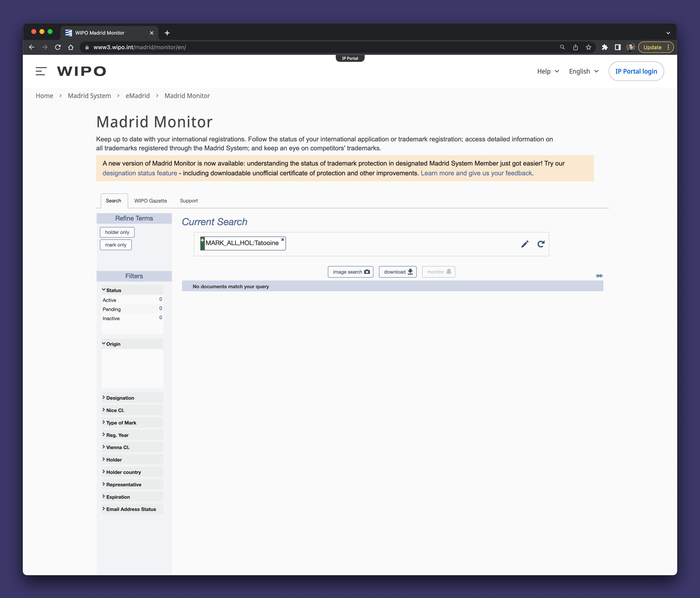Go to Home breadcrumb
This screenshot has height=598, width=700.
(x=44, y=96)
